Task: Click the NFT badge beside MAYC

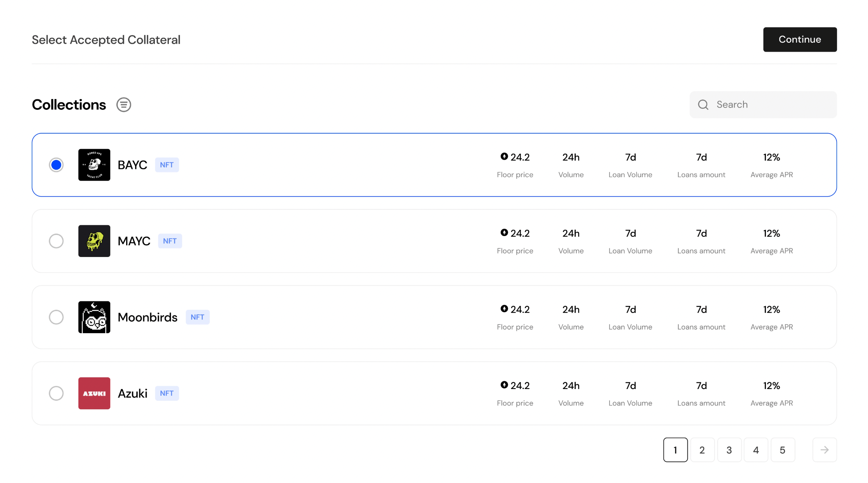Action: tap(170, 241)
